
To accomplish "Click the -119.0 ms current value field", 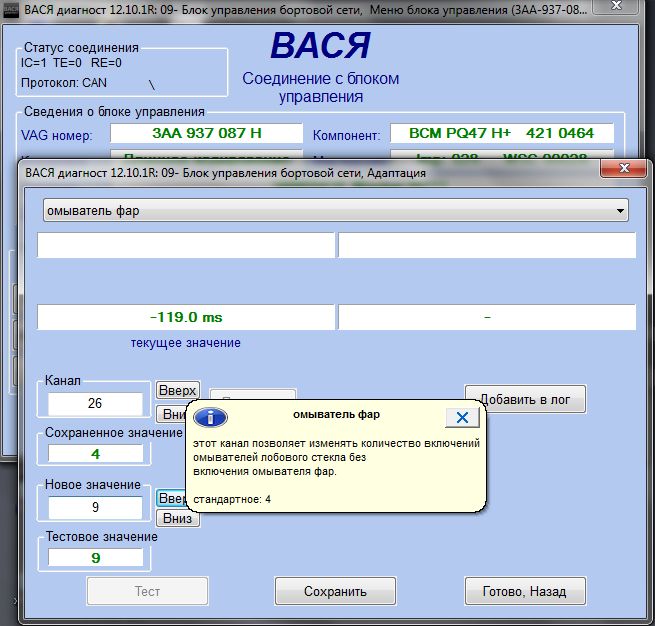I will (186, 317).
